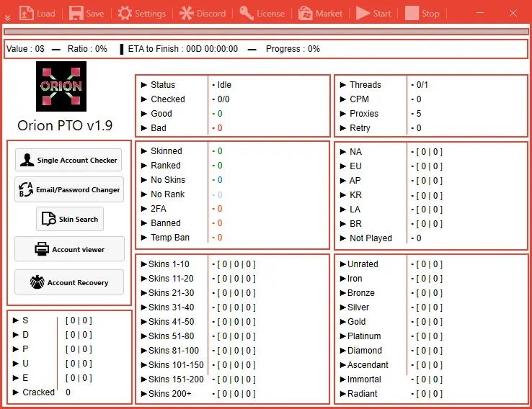
Task: Click the Discord asterisk icon
Action: pos(187,13)
